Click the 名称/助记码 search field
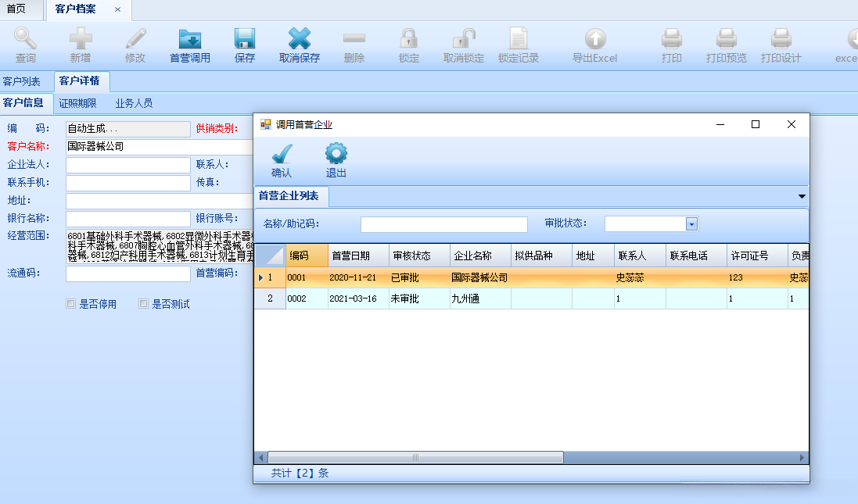This screenshot has height=504, width=858. (x=443, y=224)
